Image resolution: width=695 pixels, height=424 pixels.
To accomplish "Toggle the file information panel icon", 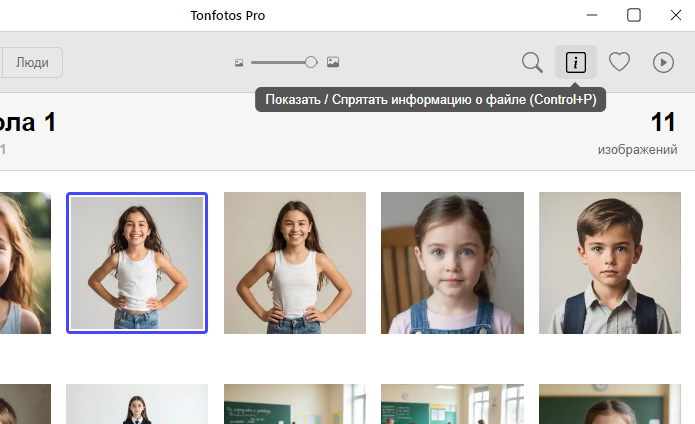I will pyautogui.click(x=576, y=62).
